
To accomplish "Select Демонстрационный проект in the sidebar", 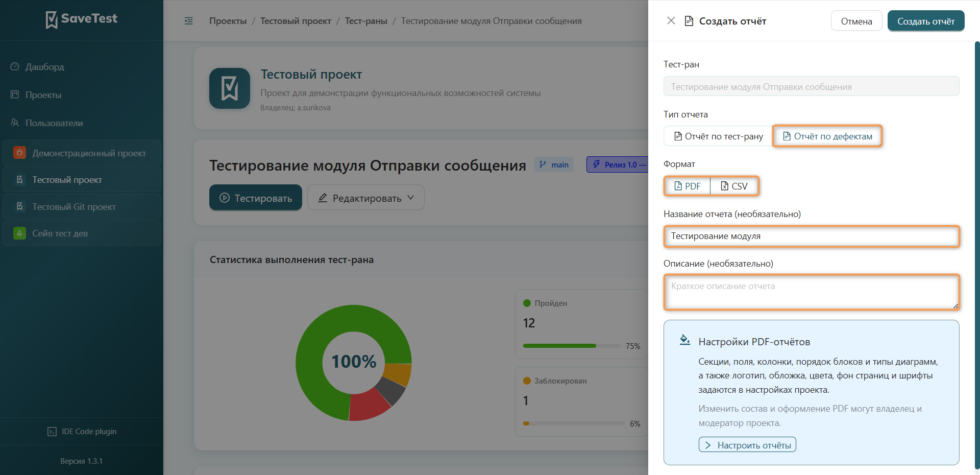I will [82, 153].
